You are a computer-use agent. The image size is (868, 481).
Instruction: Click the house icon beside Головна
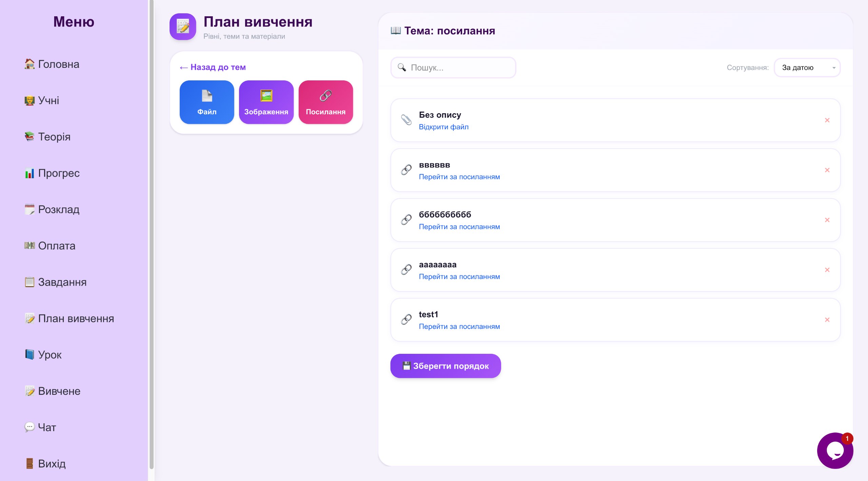point(29,64)
